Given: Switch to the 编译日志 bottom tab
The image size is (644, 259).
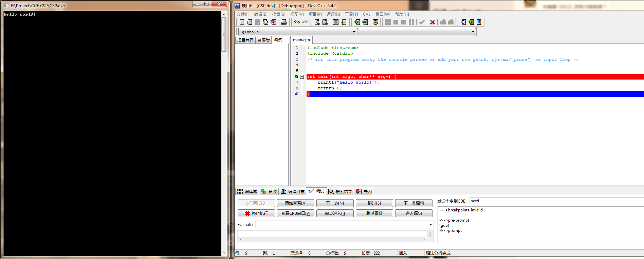Looking at the screenshot, I should click(292, 191).
